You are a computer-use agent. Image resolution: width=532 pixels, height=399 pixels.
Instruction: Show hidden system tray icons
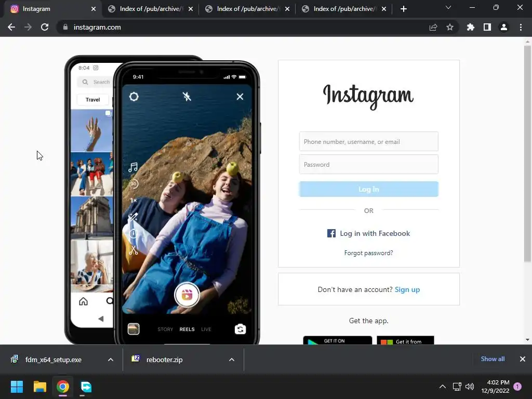(443, 387)
